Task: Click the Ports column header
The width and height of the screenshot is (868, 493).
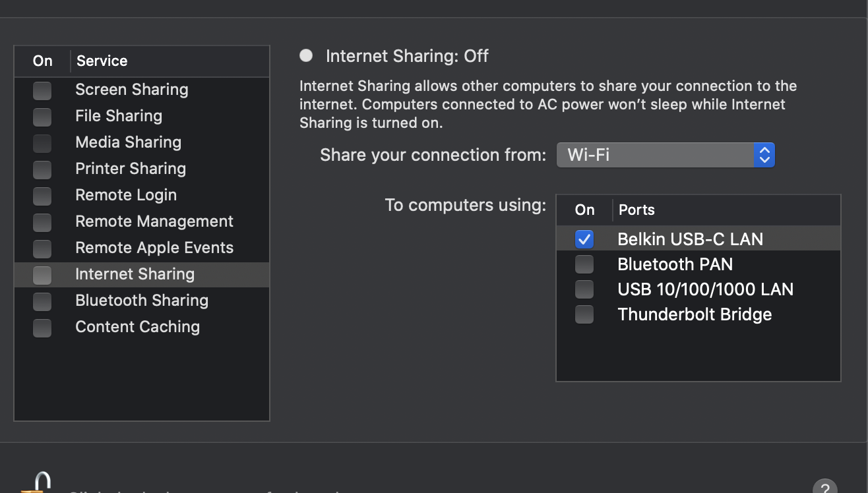Action: (636, 210)
